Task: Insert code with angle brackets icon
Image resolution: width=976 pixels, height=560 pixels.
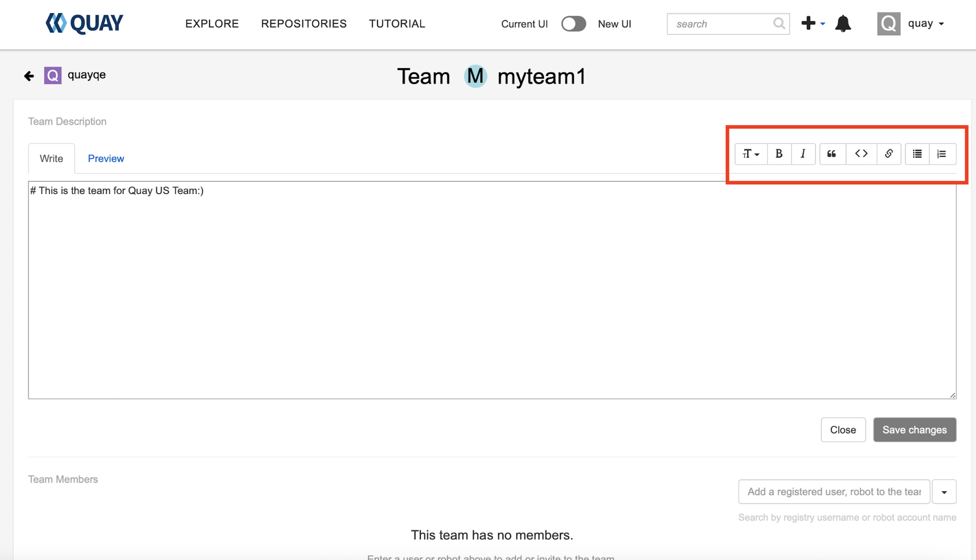Action: pyautogui.click(x=861, y=154)
